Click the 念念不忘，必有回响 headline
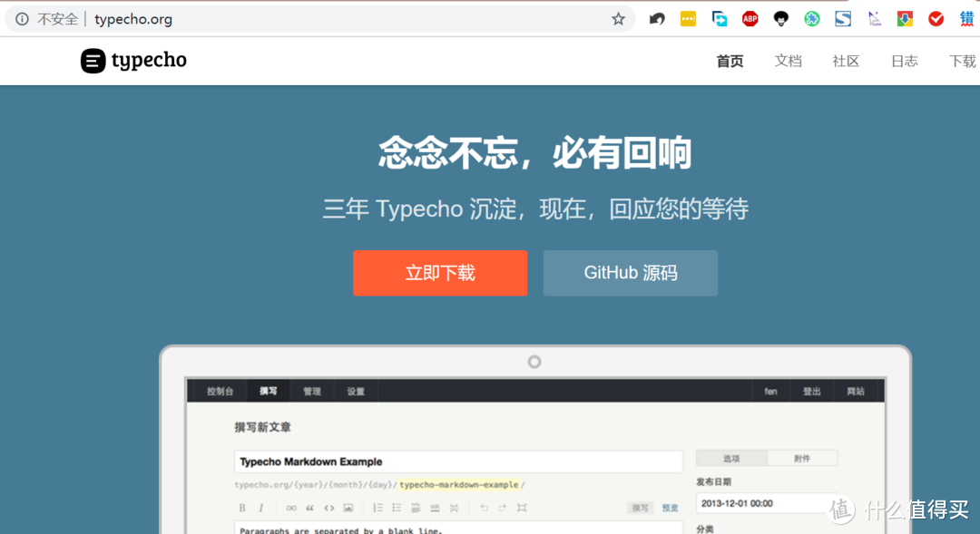The image size is (980, 534). (535, 153)
